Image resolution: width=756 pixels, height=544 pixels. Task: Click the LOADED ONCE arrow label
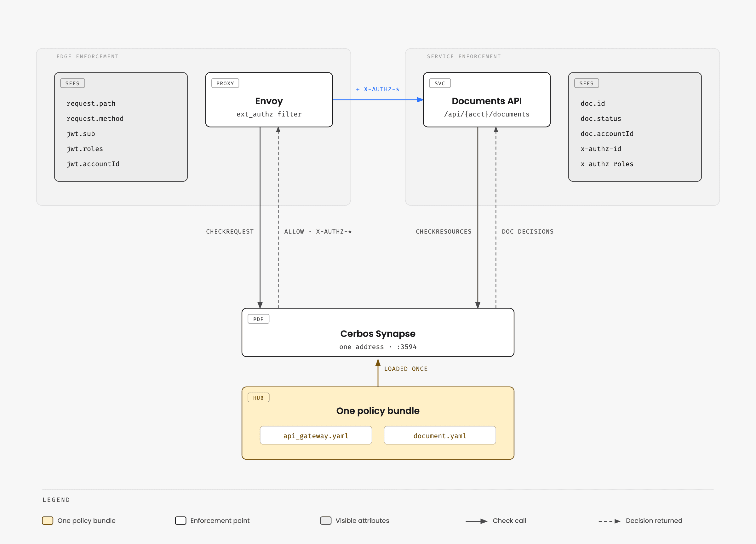pos(406,369)
